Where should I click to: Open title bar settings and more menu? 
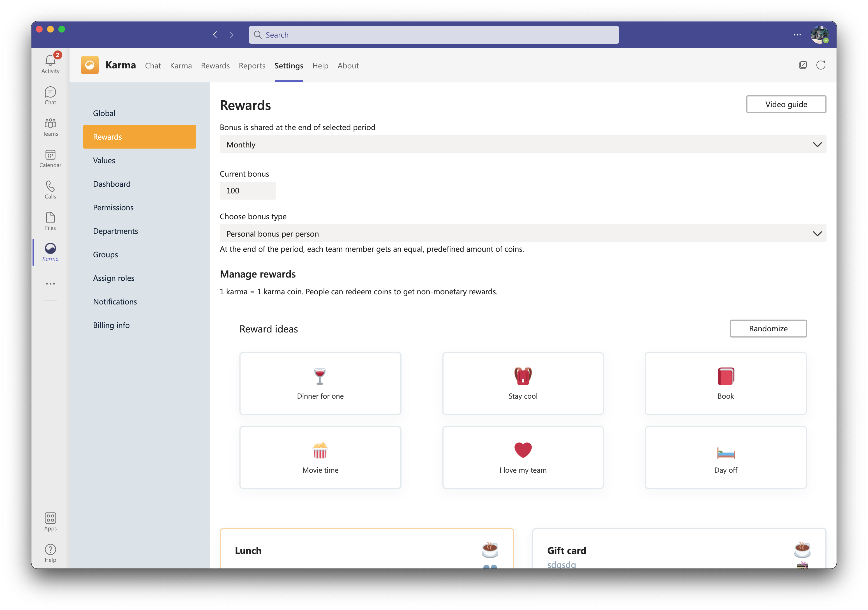tap(797, 35)
